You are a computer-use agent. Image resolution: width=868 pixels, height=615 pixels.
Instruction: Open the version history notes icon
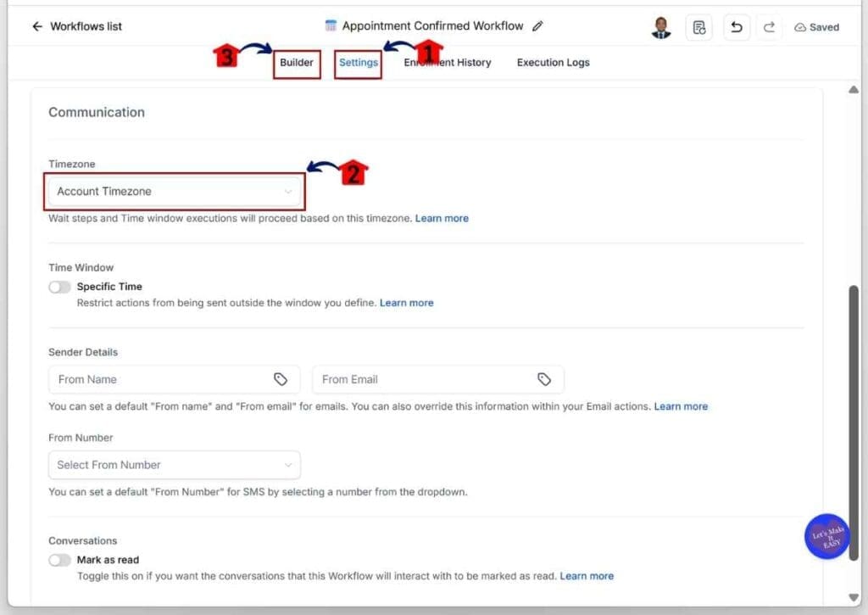point(699,27)
